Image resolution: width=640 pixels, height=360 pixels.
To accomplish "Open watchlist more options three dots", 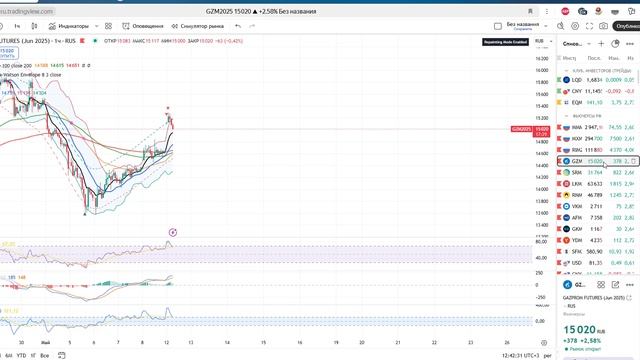I will [x=630, y=44].
